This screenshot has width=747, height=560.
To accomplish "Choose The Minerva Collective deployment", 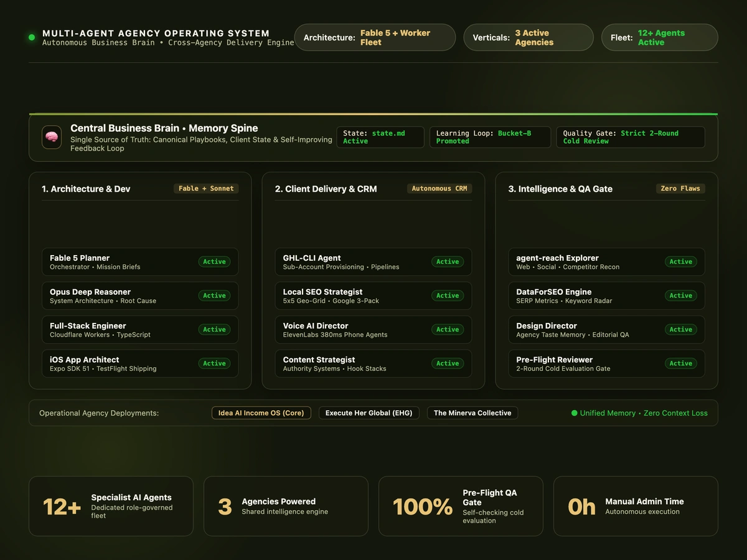I will click(472, 413).
